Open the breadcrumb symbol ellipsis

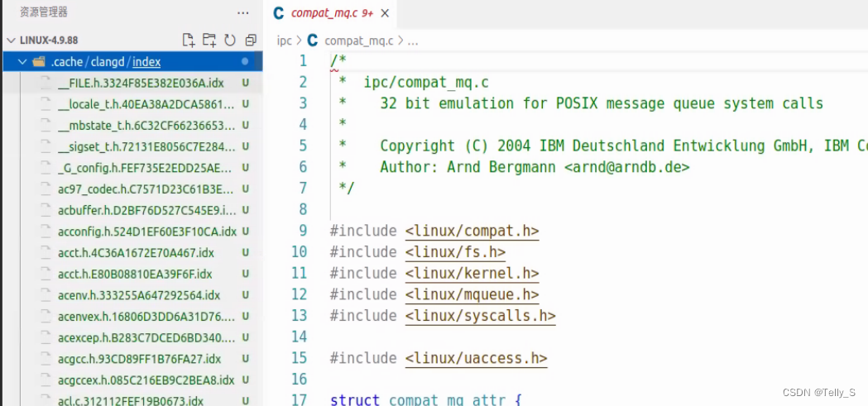pos(413,41)
